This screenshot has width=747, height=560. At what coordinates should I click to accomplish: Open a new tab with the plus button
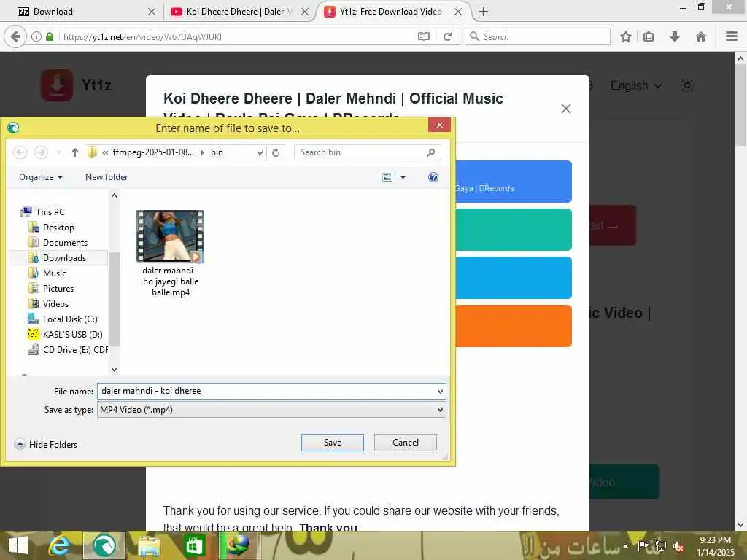[484, 12]
